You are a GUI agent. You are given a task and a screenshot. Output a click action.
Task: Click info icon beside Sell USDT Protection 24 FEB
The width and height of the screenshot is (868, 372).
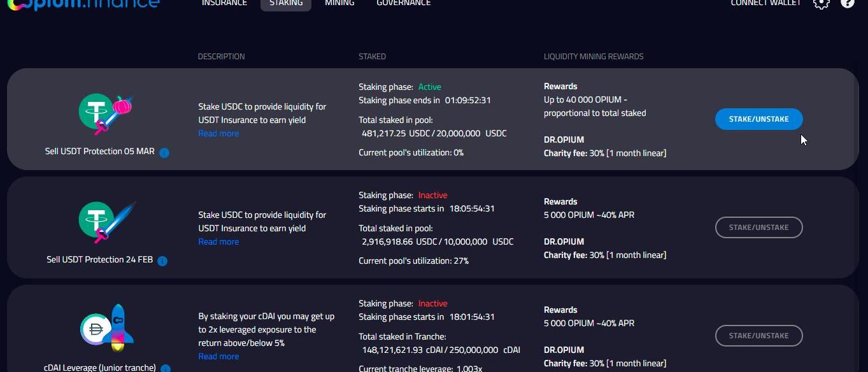(162, 261)
